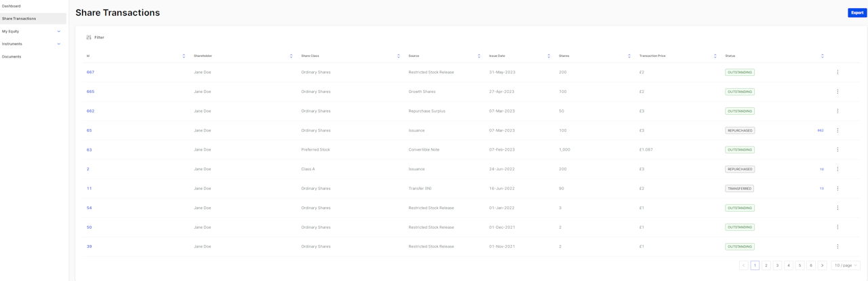This screenshot has width=868, height=281.
Task: Expand My Equity sidebar section
Action: coord(59,31)
